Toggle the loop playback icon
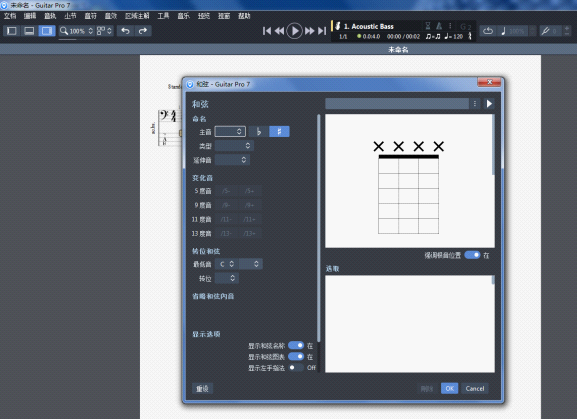The image size is (577, 419). [488, 31]
